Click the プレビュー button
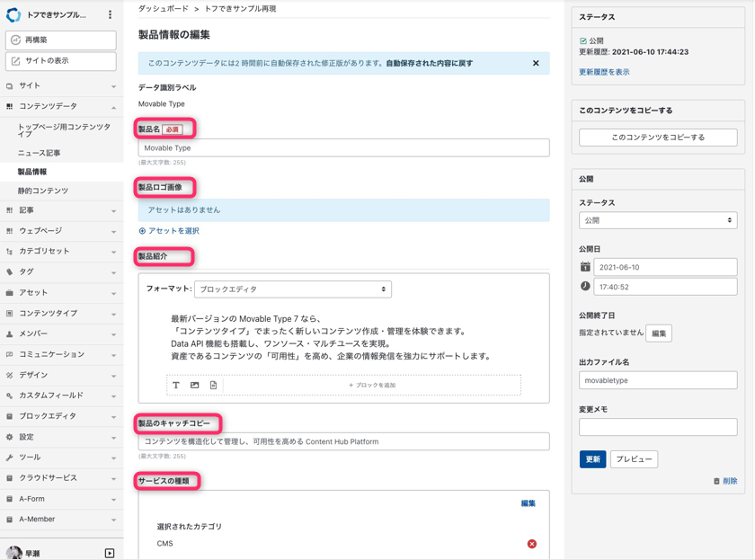 [x=634, y=459]
